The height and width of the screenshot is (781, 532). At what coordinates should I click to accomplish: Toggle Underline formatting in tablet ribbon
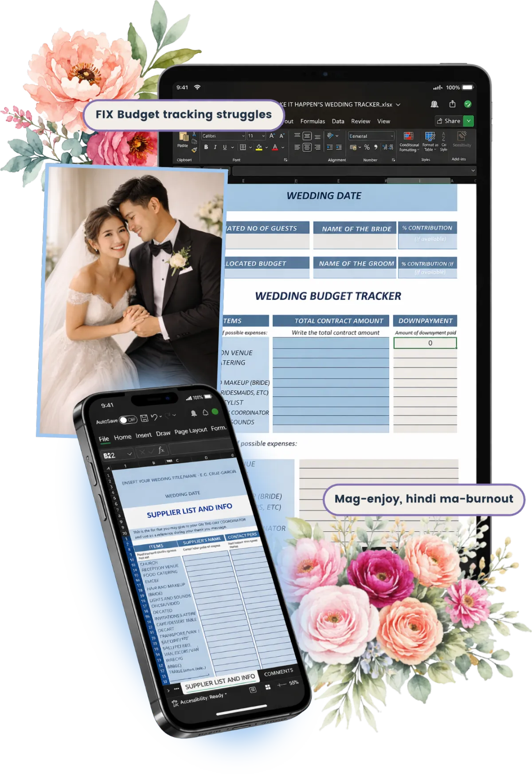click(x=224, y=147)
